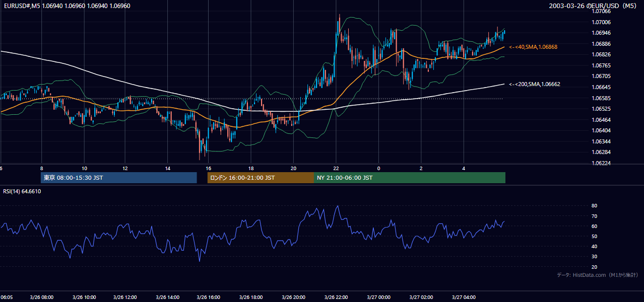Click the 40 SMA 1.06868 label
The height and width of the screenshot is (302, 644).
(x=533, y=47)
